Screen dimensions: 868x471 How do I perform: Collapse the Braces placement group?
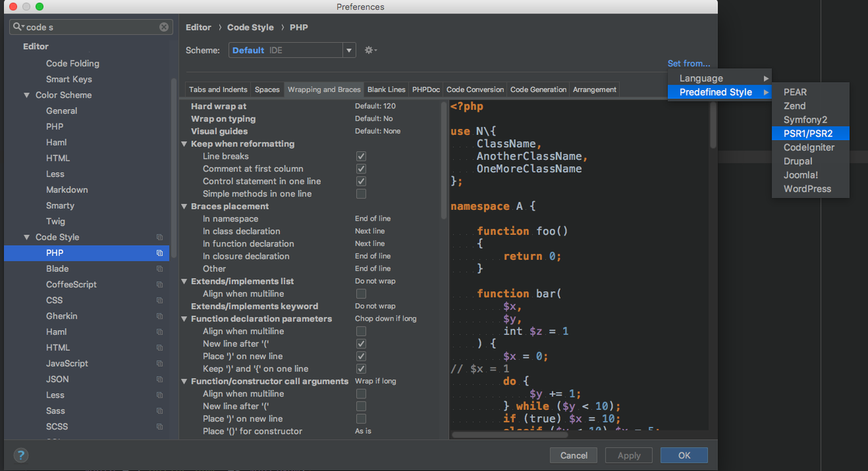point(184,207)
